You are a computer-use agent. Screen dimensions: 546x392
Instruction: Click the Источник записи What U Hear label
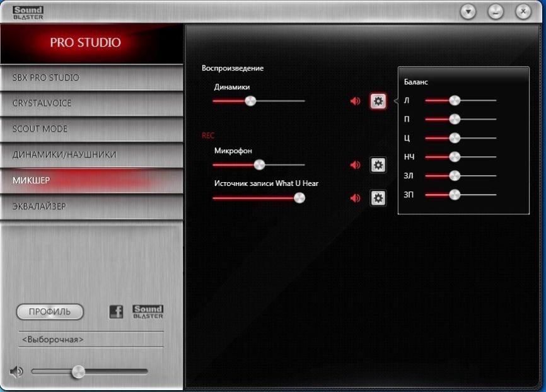[267, 183]
